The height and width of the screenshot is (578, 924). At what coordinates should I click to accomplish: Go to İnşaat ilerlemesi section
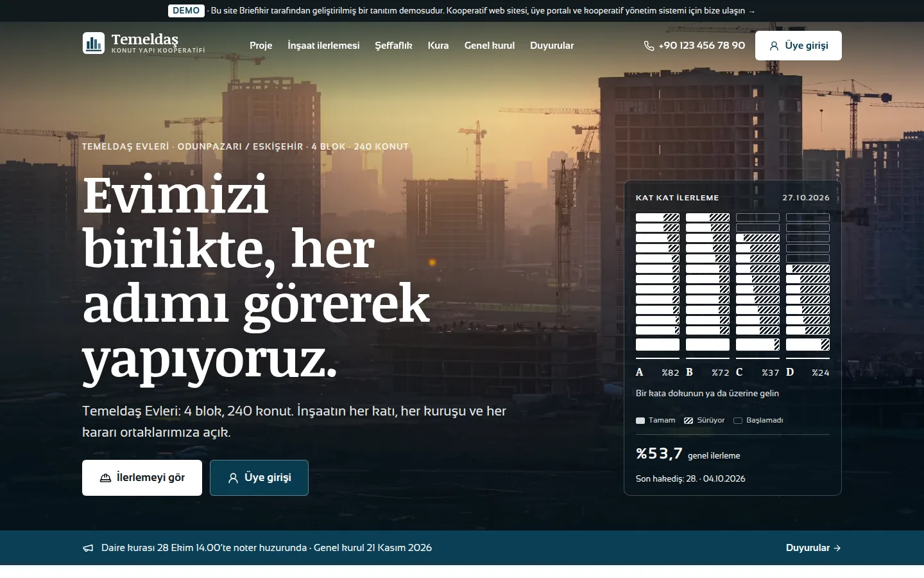tap(323, 46)
